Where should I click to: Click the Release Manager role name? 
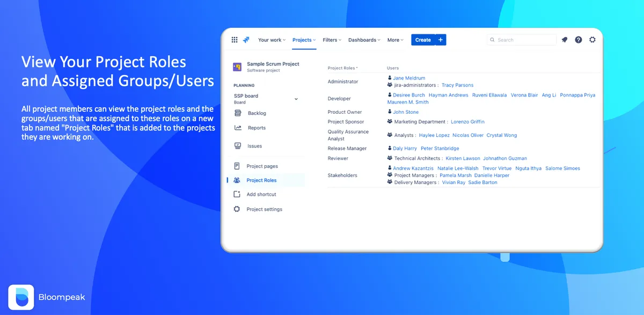[347, 149]
